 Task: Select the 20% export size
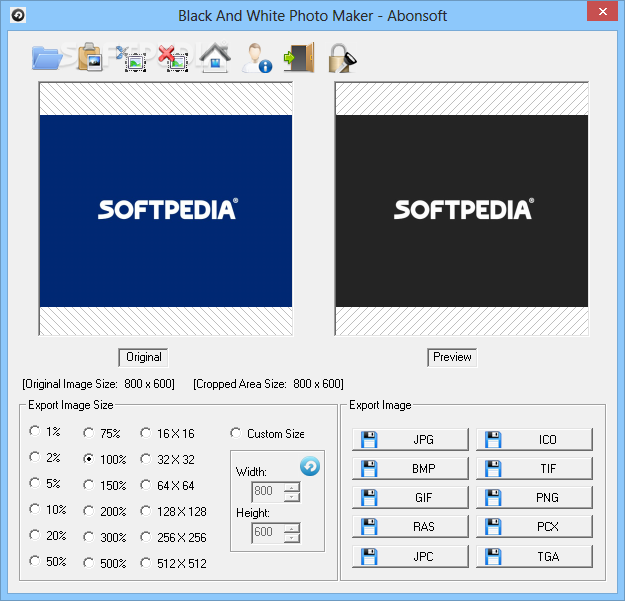48,535
